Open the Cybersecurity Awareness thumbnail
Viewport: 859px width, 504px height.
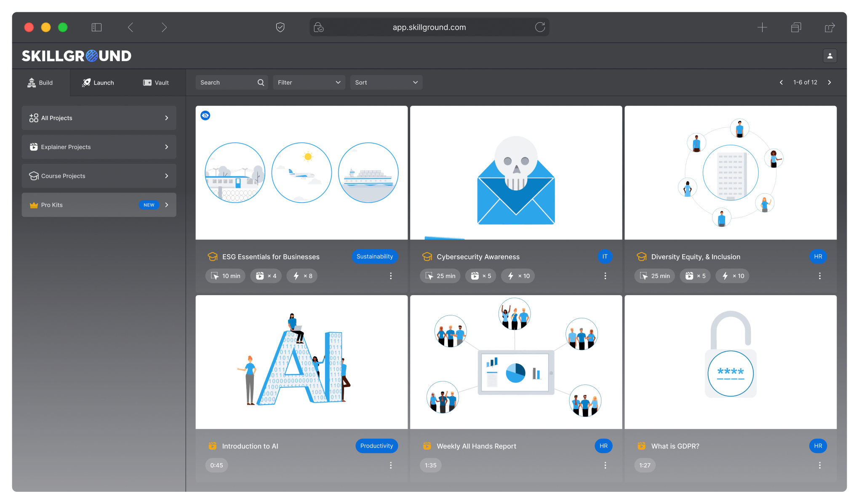coord(516,173)
